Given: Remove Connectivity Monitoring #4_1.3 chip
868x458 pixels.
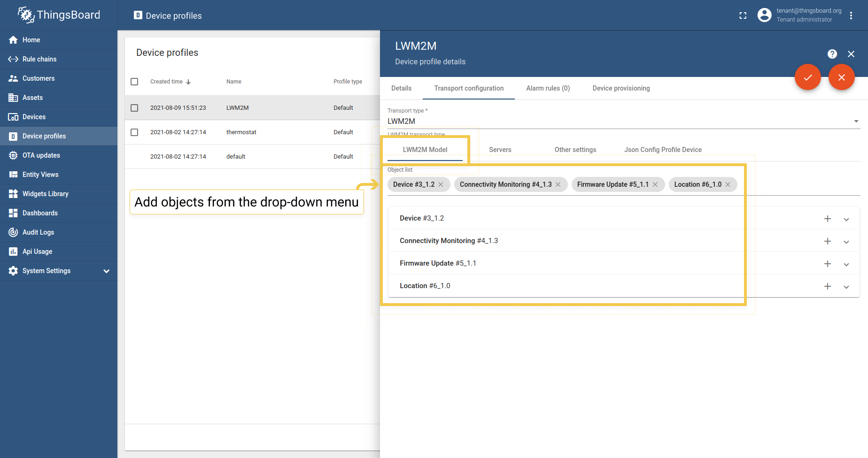Looking at the screenshot, I should click(558, 184).
